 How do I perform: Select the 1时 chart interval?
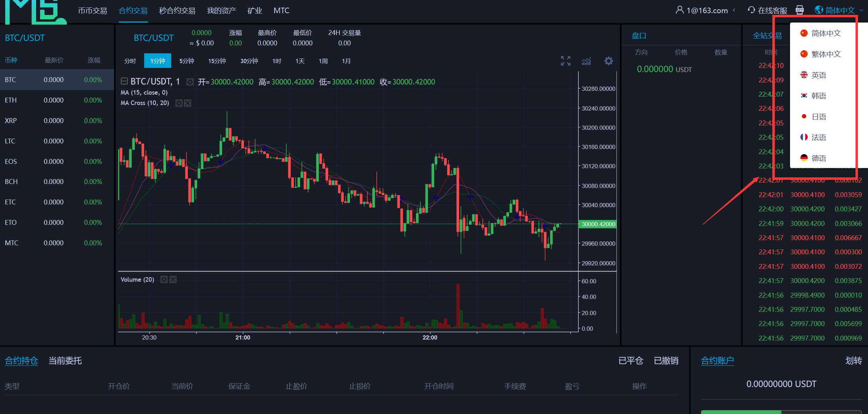coord(277,61)
